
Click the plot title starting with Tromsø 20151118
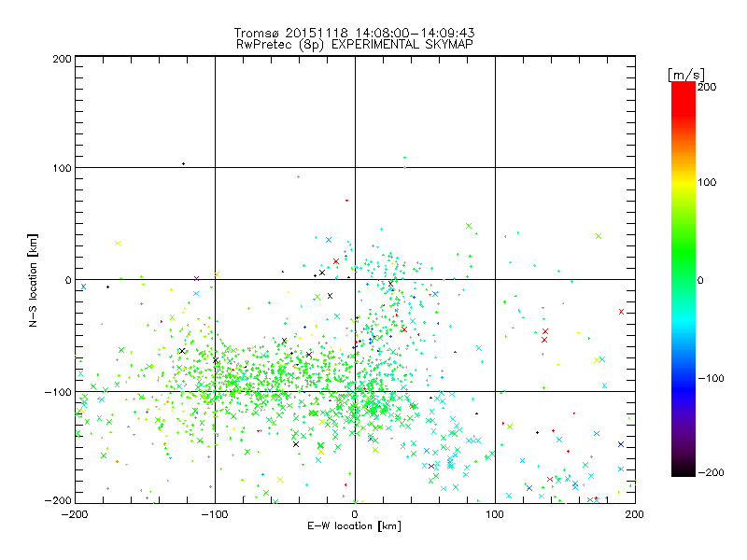tap(354, 33)
